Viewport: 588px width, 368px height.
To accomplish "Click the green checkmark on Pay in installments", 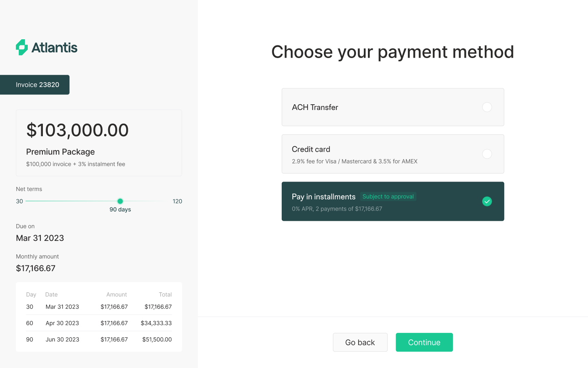I will (x=487, y=201).
